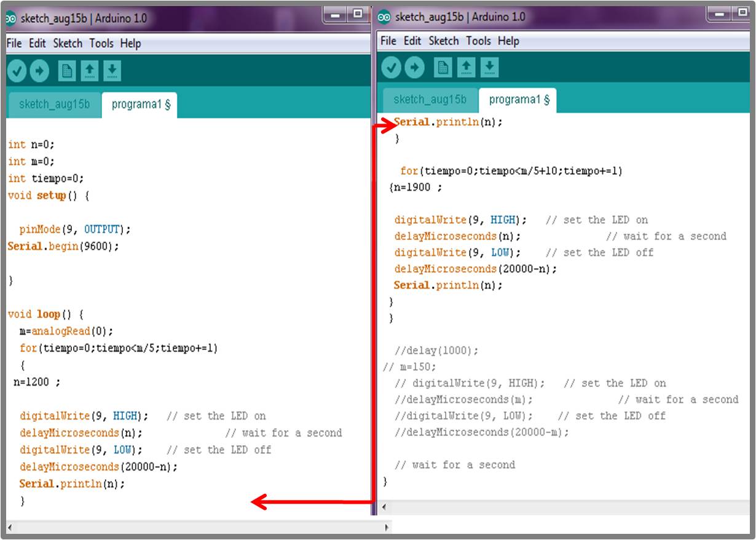Click 'for(tiempo=0;tiempo<m/5+10;tiempo+=1)' line in right editor
The height and width of the screenshot is (540, 756).
tap(511, 172)
